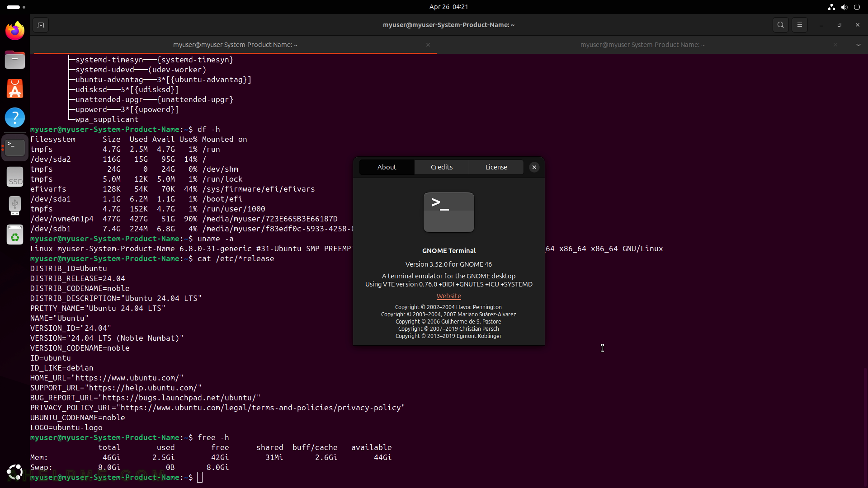Click the Activities workspace indicator
The image size is (868, 488).
click(16, 7)
